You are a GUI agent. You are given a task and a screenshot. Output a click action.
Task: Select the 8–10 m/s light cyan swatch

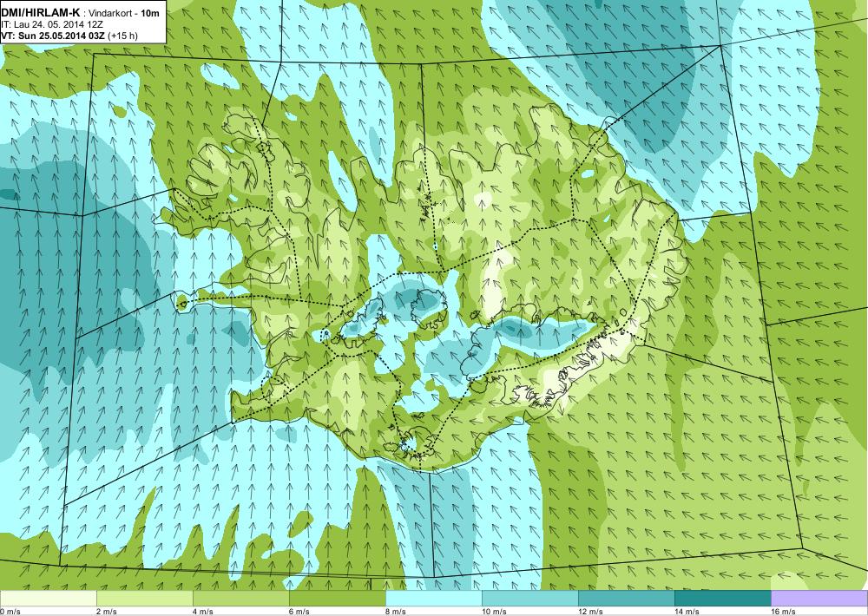pos(433,598)
